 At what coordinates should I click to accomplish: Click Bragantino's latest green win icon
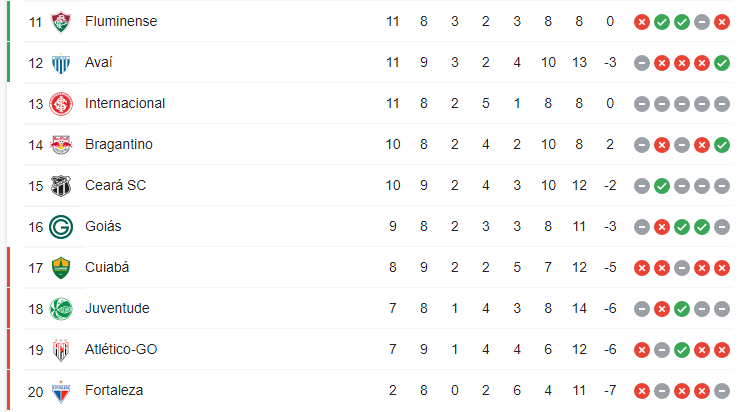click(722, 145)
